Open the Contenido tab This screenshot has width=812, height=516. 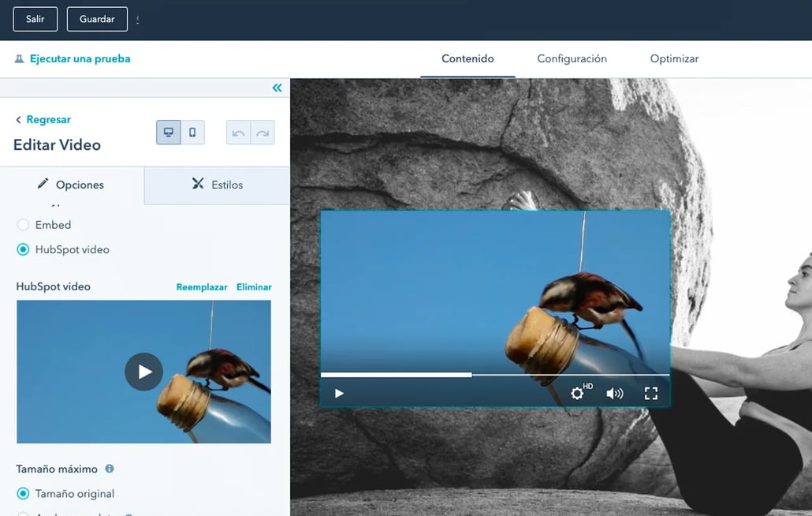[467, 58]
